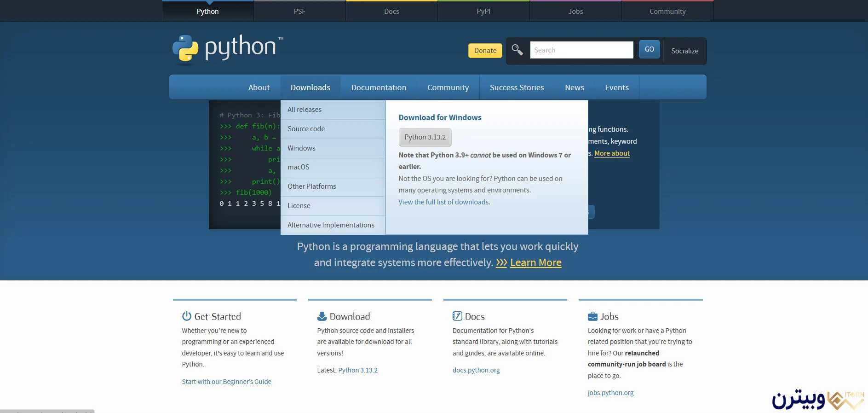Viewport: 868px width, 413px height.
Task: Open the Documentation navigation menu
Action: 379,87
